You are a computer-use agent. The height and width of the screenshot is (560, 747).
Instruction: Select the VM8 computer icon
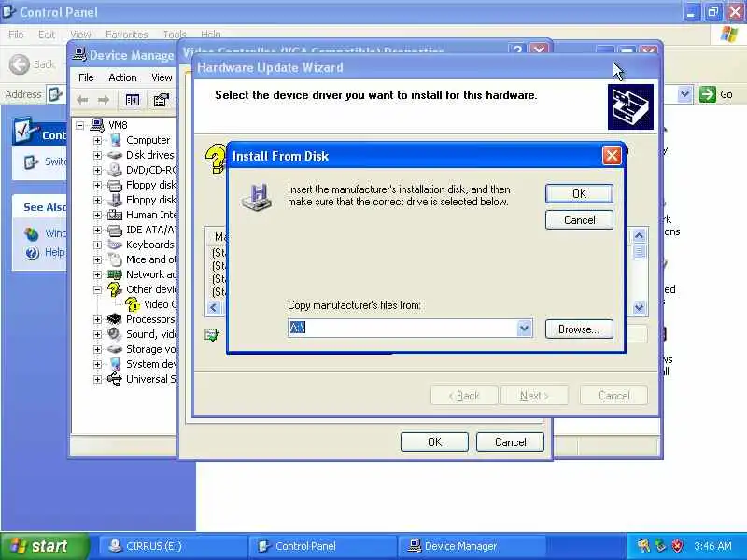(x=97, y=125)
